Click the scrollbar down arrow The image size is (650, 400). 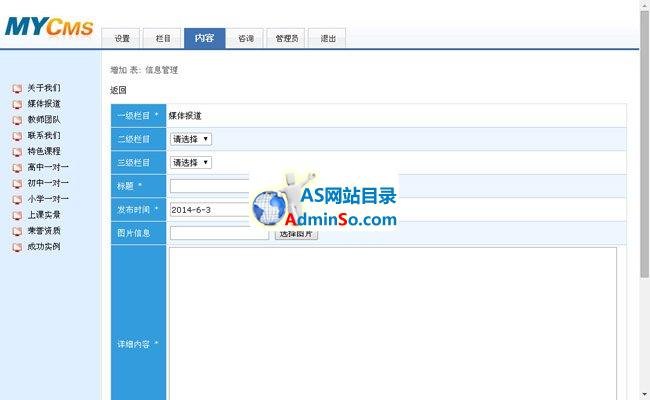[644, 395]
